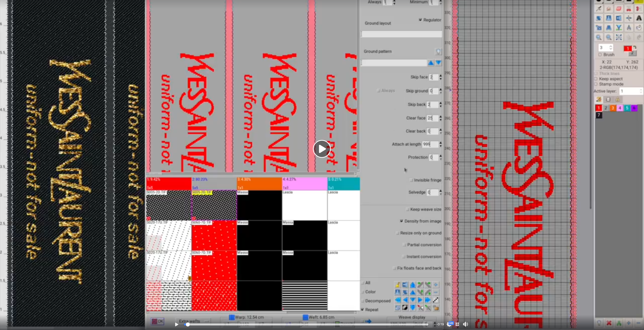Click the single blue up-triangle icon

(x=413, y=292)
